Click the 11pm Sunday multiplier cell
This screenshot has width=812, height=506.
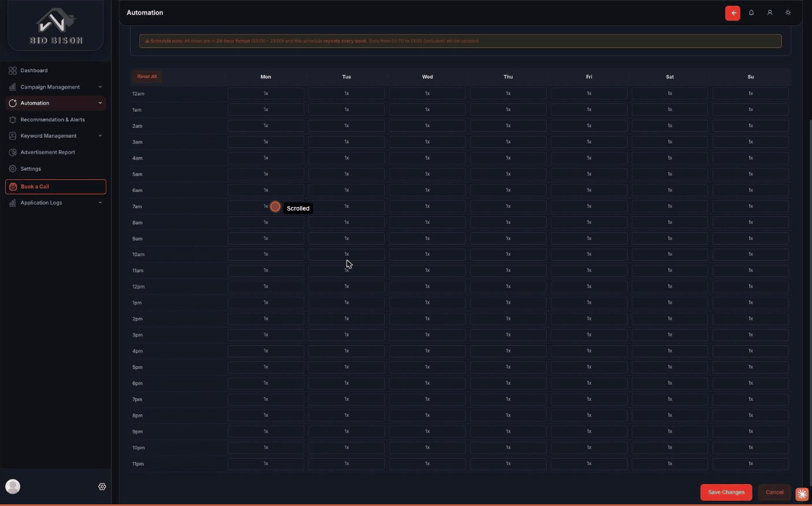coord(751,464)
